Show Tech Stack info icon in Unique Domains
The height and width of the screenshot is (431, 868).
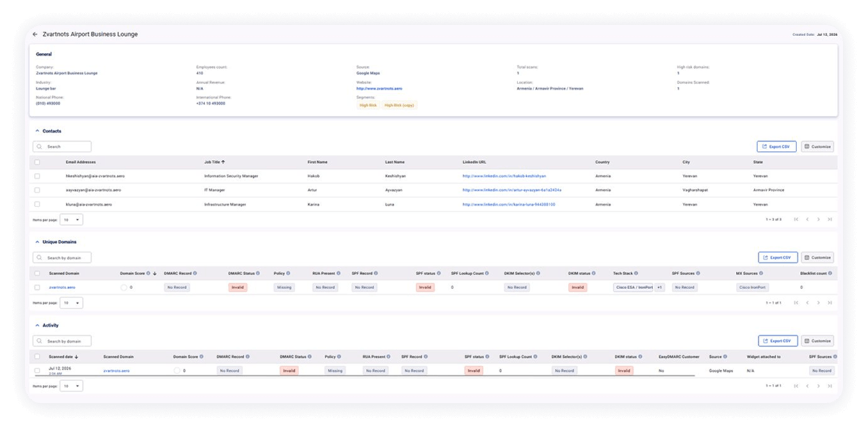point(636,273)
